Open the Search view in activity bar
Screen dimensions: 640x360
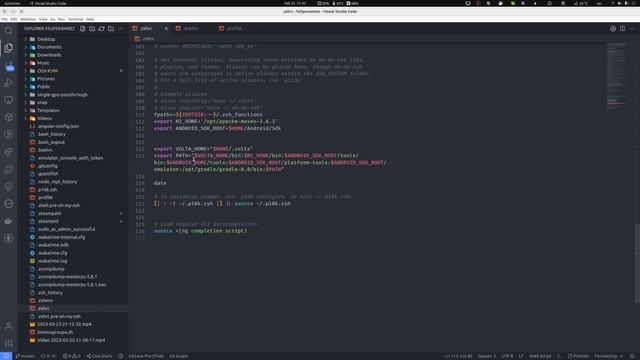pos(9,31)
